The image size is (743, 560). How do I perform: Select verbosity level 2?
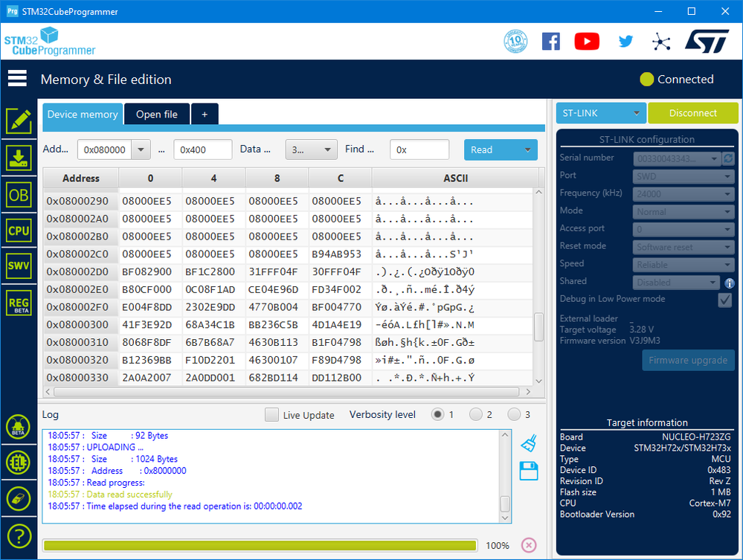point(476,414)
